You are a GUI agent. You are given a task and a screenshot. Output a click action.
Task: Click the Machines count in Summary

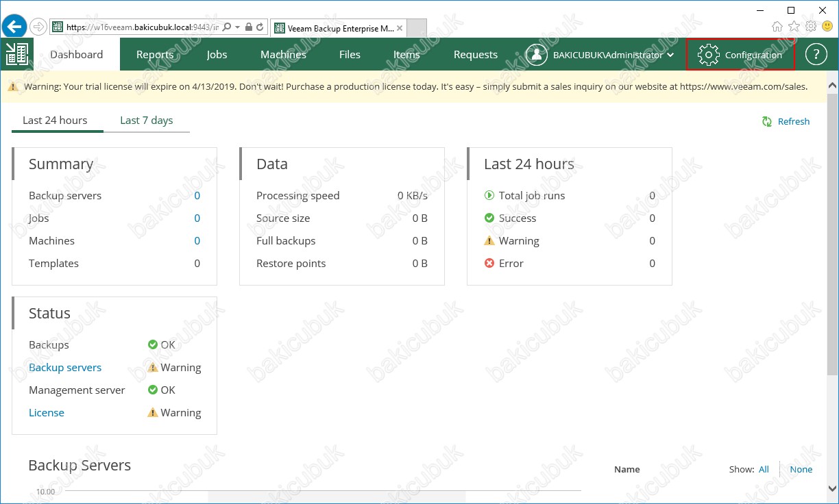(197, 241)
